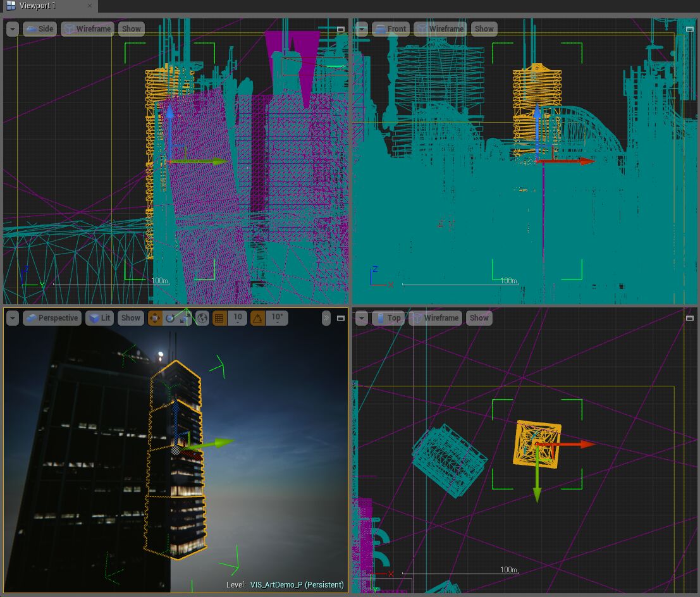The image size is (700, 597).
Task: Toggle rotation snapping angle icon
Action: coord(257,318)
